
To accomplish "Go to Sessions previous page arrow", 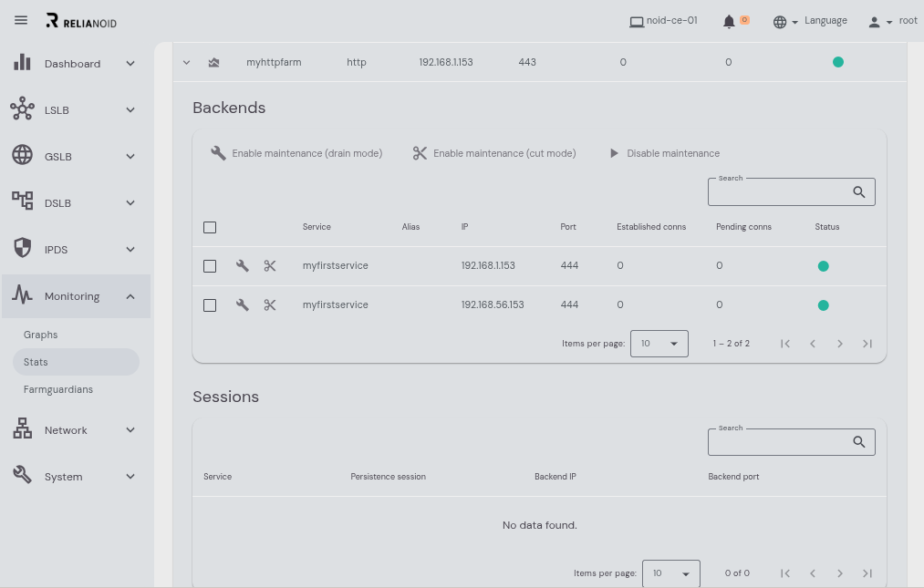I will pos(813,573).
